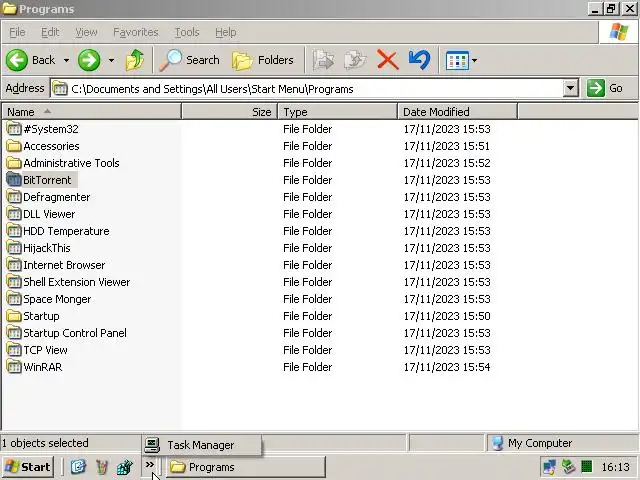Select the Startup folder icon
The width and height of the screenshot is (640, 480).
pyautogui.click(x=14, y=316)
